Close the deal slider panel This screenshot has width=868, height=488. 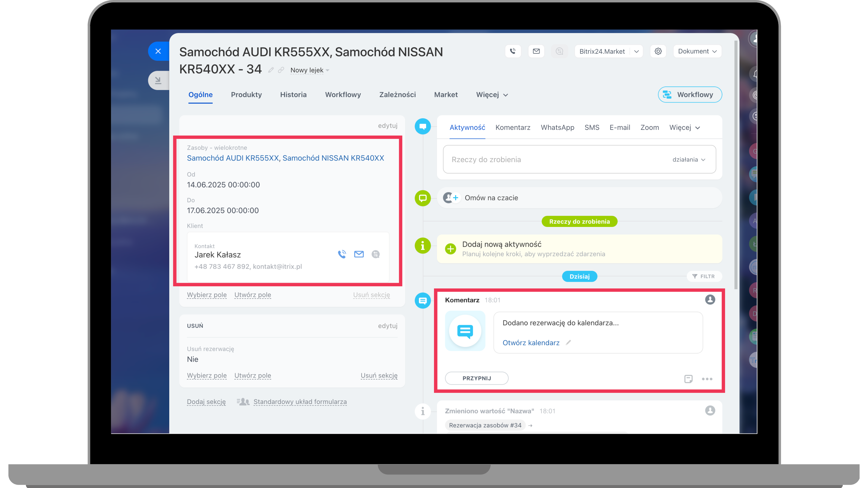[158, 51]
